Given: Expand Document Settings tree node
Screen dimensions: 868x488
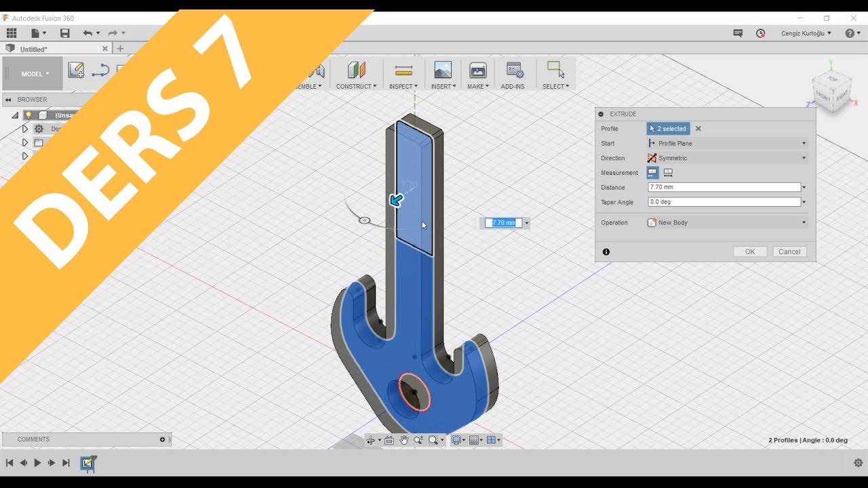Looking at the screenshot, I should [25, 129].
